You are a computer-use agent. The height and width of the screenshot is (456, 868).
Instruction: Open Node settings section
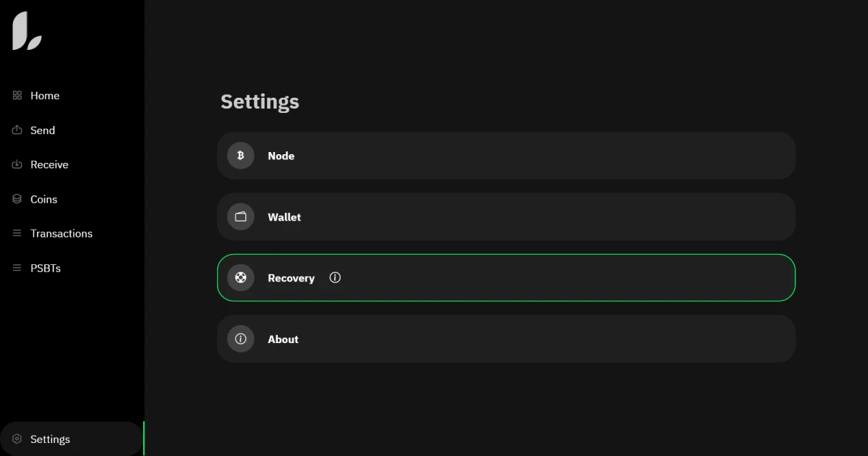(506, 156)
